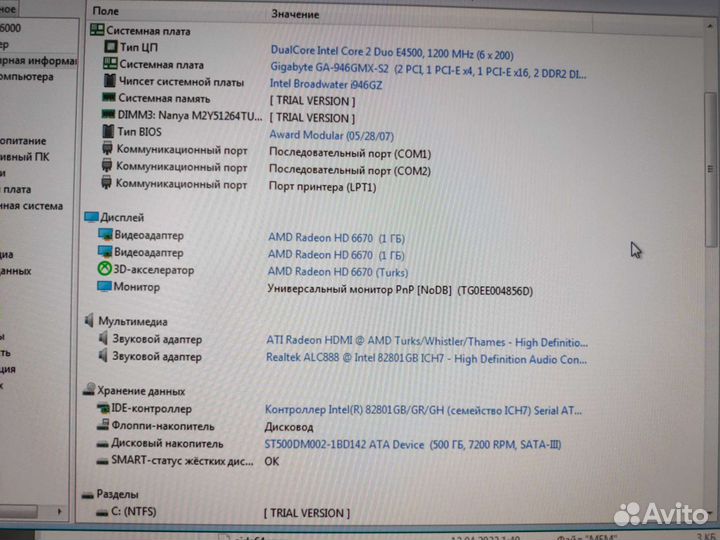This screenshot has width=720, height=540.
Task: Select the Электропитание item in left tree
Action: pos(23,141)
